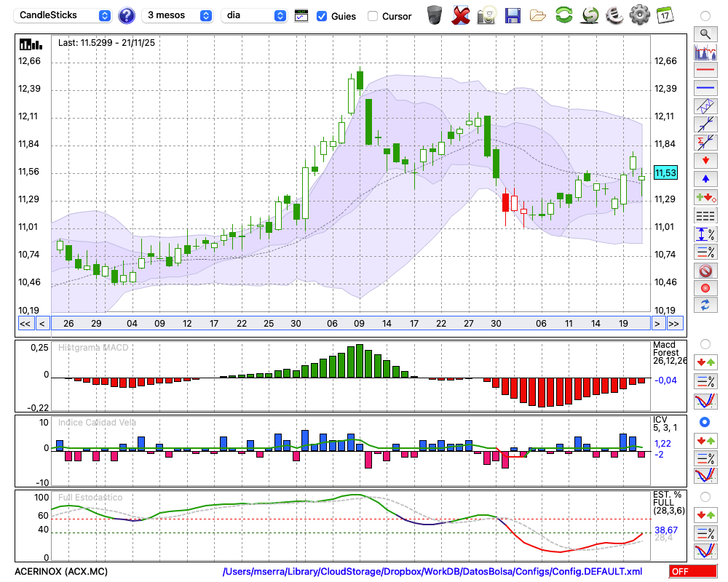
Task: Disable the Guies checkbox
Action: tap(322, 16)
